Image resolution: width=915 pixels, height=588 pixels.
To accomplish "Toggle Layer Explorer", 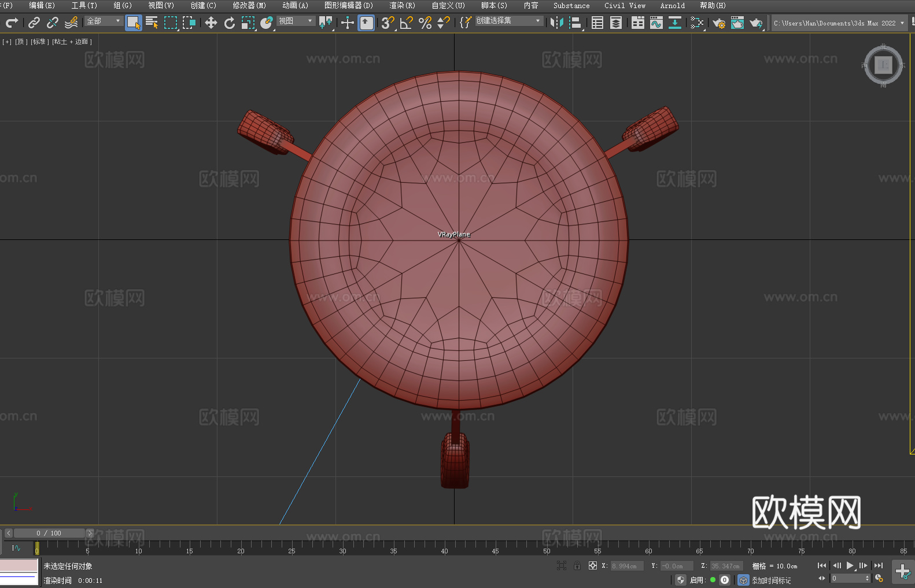I will click(616, 23).
